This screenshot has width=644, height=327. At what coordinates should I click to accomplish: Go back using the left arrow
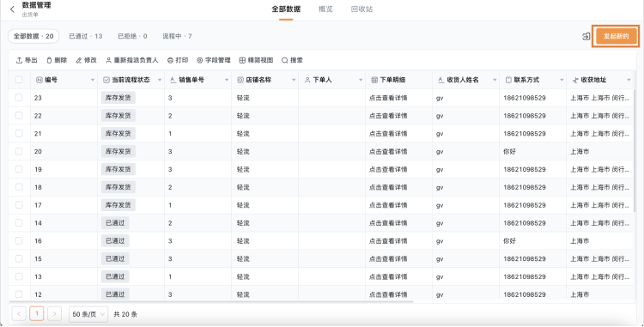(12, 9)
